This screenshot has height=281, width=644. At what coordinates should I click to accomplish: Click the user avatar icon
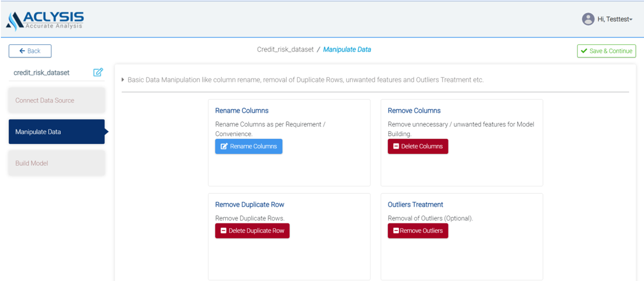pyautogui.click(x=588, y=19)
